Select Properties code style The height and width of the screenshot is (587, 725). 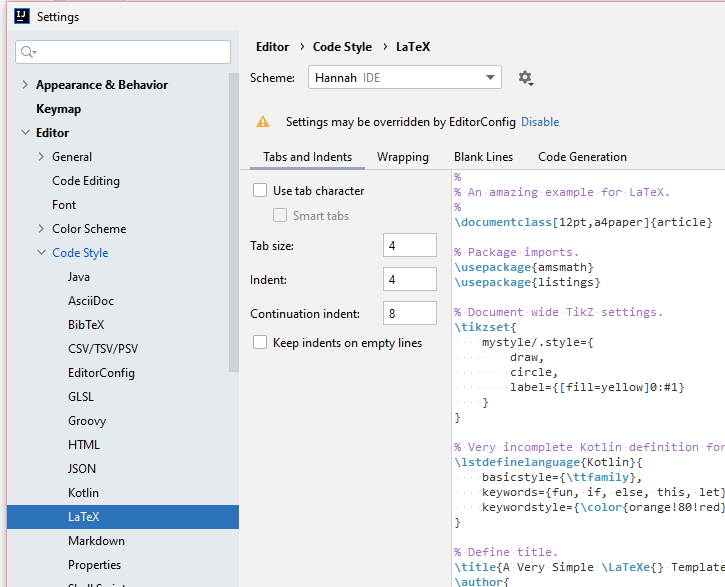(x=94, y=565)
